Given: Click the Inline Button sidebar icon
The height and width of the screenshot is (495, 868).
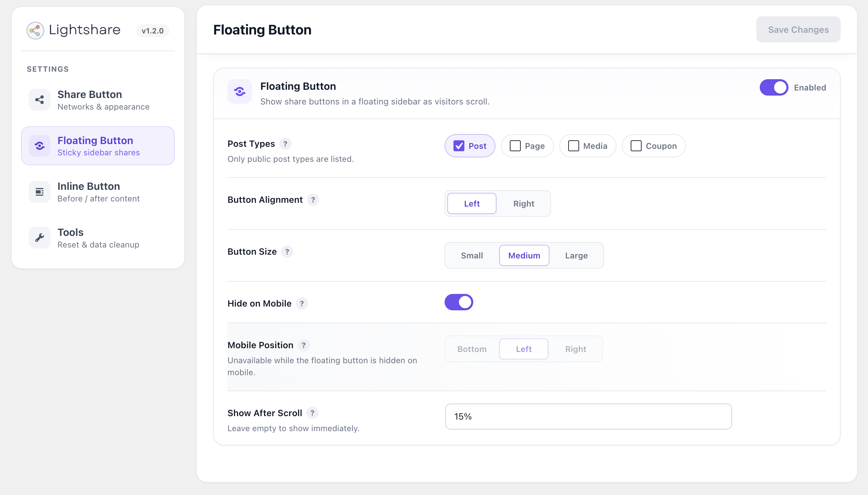Looking at the screenshot, I should (40, 192).
